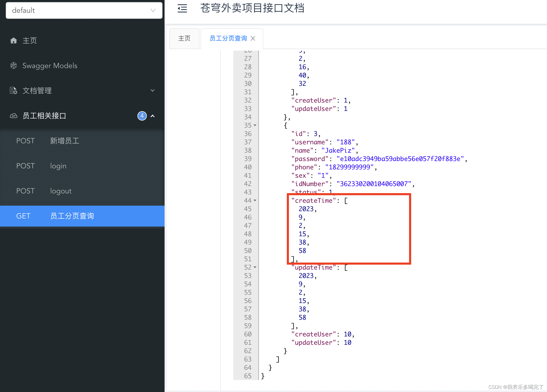Click the home icon beside 主页
Image resolution: width=547 pixels, height=392 pixels.
pyautogui.click(x=14, y=40)
